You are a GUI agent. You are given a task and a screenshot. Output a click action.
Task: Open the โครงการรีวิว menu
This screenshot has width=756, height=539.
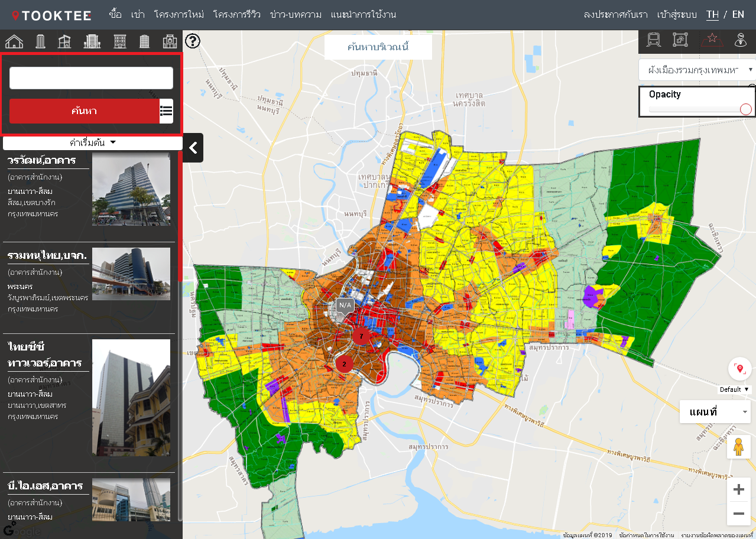[x=236, y=14]
